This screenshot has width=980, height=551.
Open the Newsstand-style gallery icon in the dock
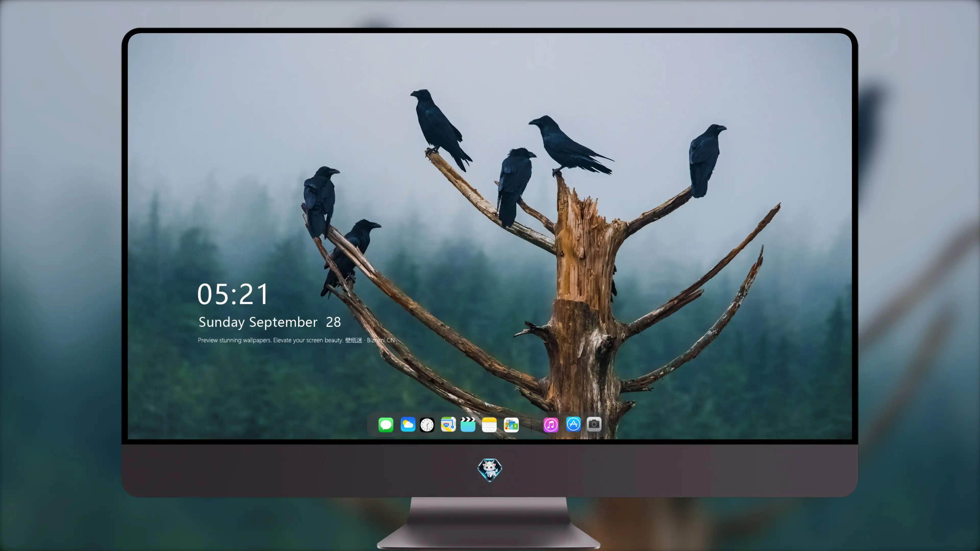coord(511,425)
